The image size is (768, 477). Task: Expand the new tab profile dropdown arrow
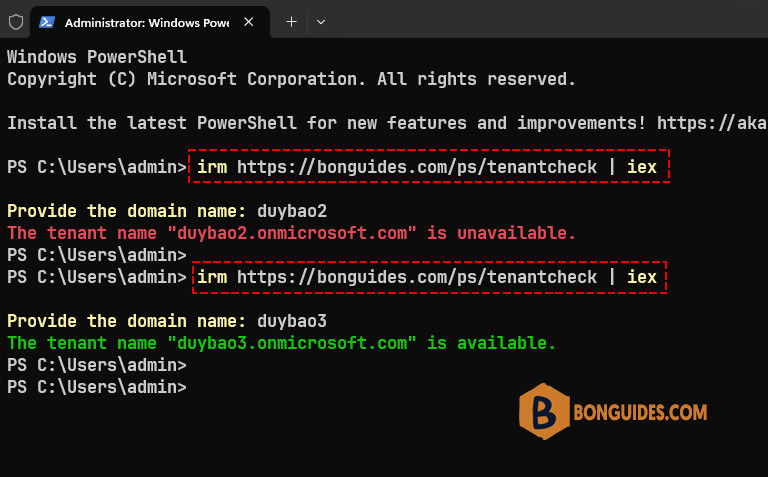(x=321, y=22)
